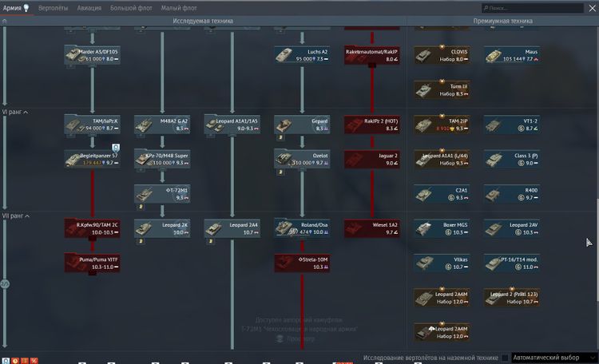599x364 pixels.
Task: Collapse the VII ранг section
Action: point(26,216)
